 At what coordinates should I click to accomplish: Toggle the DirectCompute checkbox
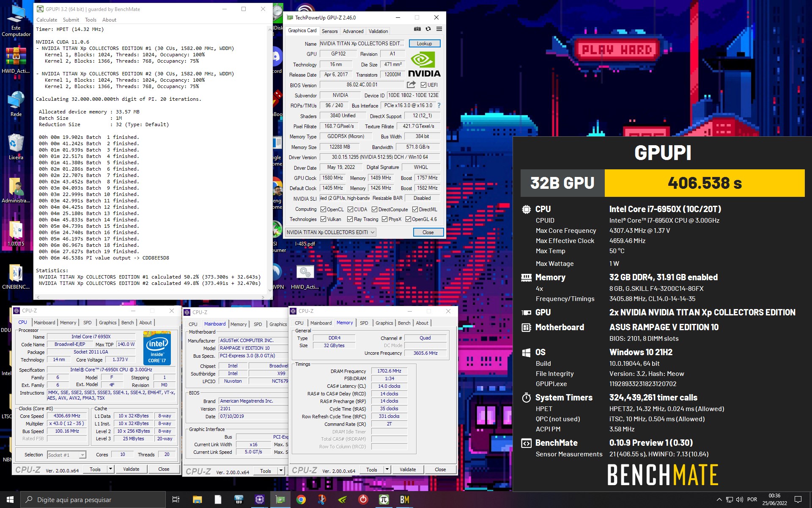[x=374, y=210]
